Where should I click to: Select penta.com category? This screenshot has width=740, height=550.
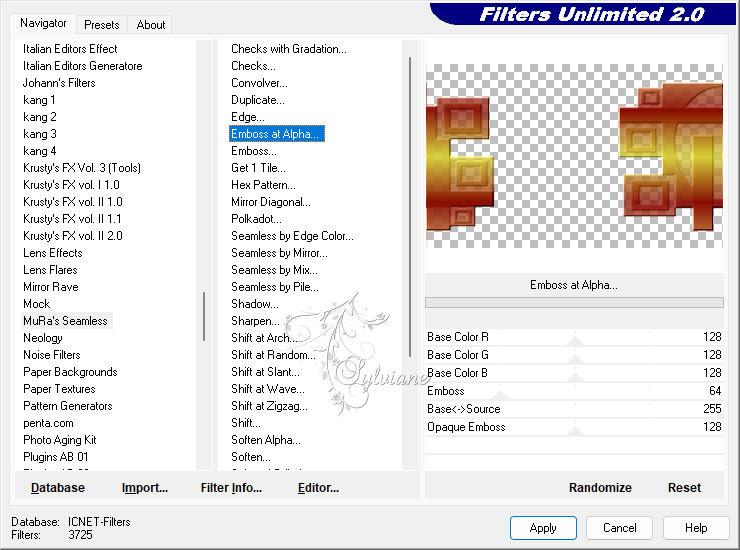(x=48, y=423)
